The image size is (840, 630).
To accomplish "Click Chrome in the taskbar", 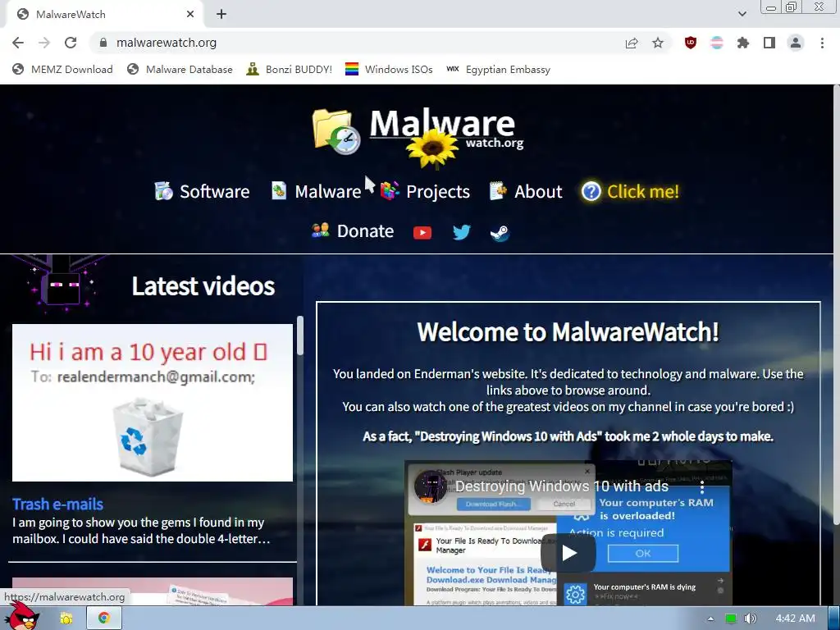I will click(x=104, y=619).
